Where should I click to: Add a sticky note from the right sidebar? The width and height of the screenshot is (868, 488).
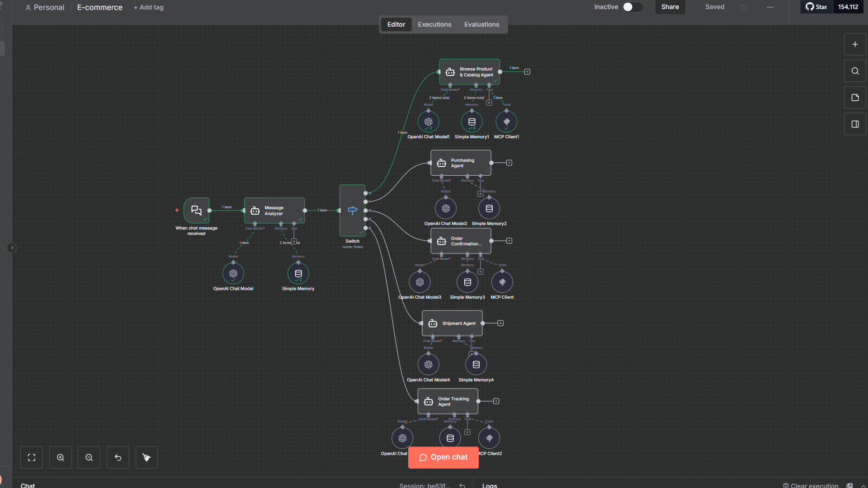[854, 97]
